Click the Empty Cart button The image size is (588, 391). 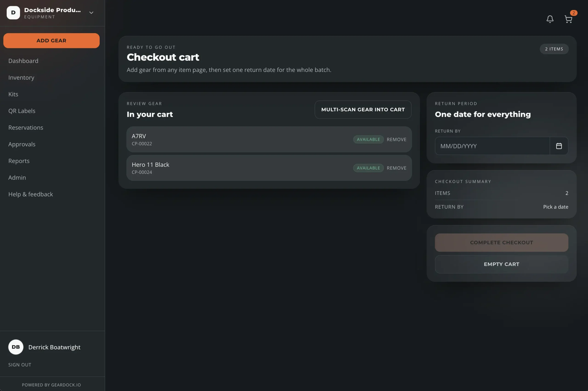pyautogui.click(x=501, y=264)
